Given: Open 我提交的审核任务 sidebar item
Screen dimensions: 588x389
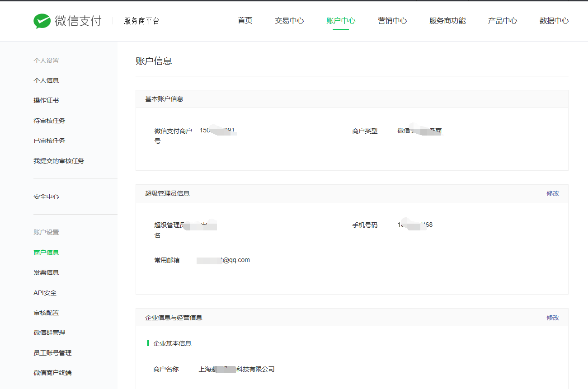Looking at the screenshot, I should tap(59, 161).
